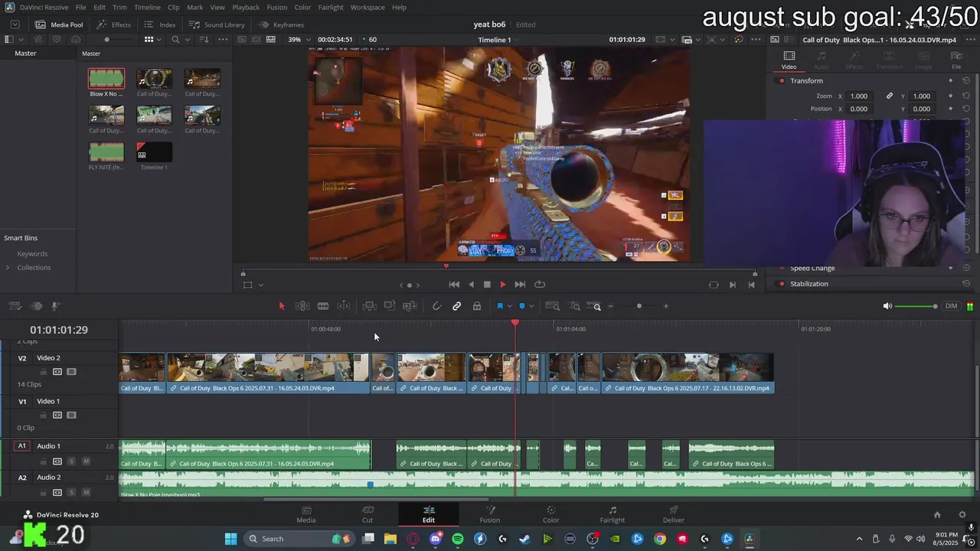Click the timeline zoom plus button

coord(665,306)
